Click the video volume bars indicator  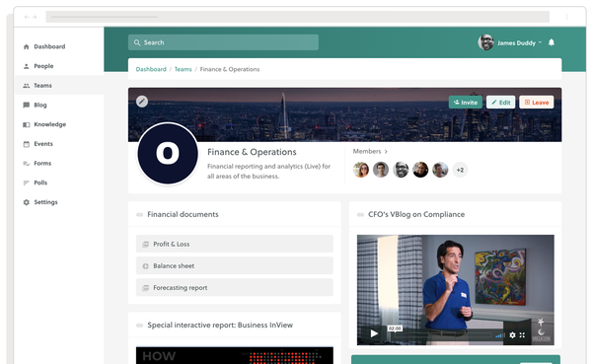point(500,335)
